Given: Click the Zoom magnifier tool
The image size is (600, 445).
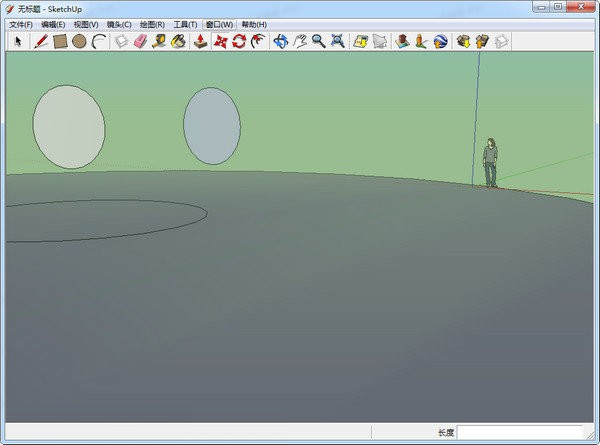Looking at the screenshot, I should [x=319, y=41].
